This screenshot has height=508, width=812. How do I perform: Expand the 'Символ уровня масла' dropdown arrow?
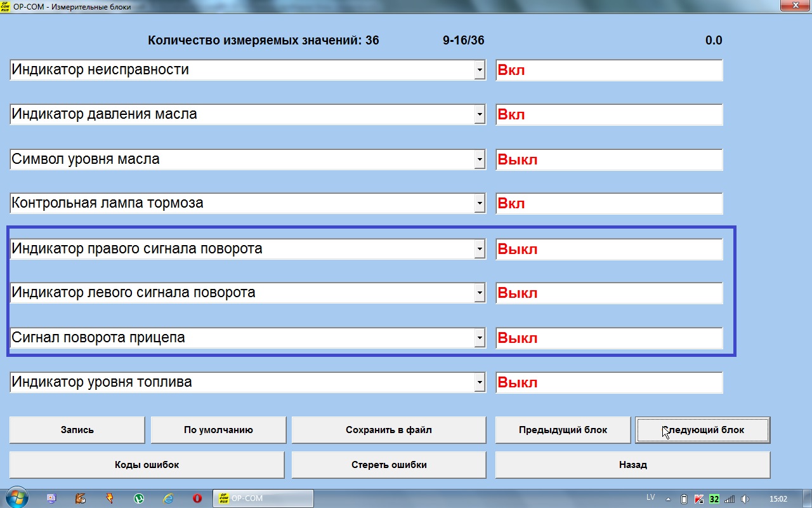coord(480,160)
